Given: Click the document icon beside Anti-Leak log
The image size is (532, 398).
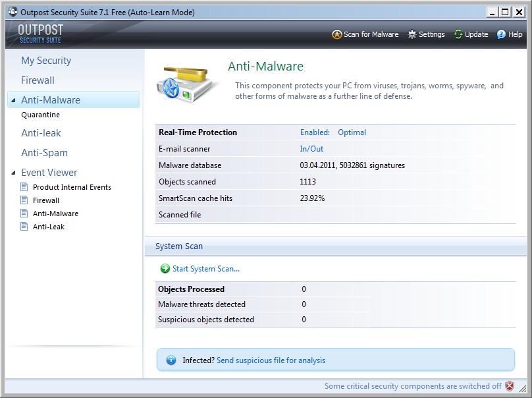Looking at the screenshot, I should [x=24, y=227].
